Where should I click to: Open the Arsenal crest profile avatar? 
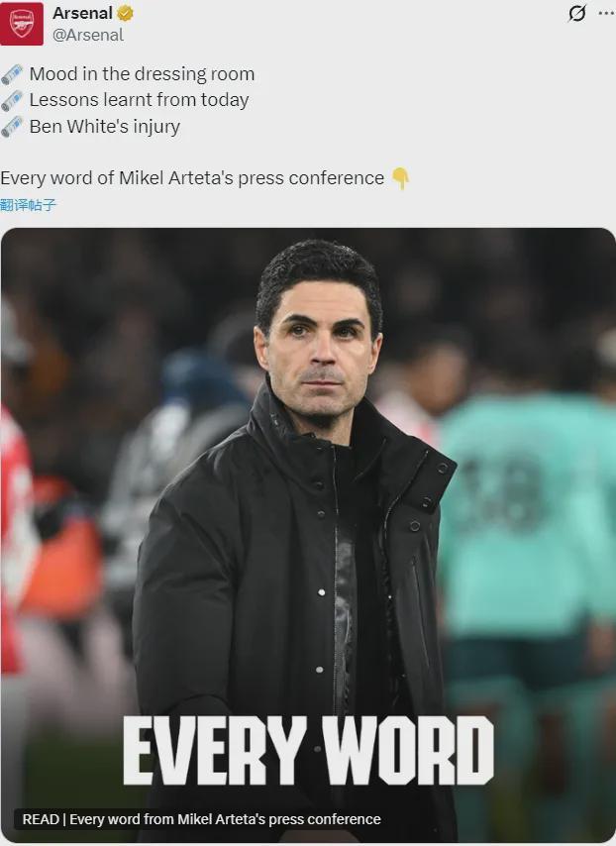[22, 23]
